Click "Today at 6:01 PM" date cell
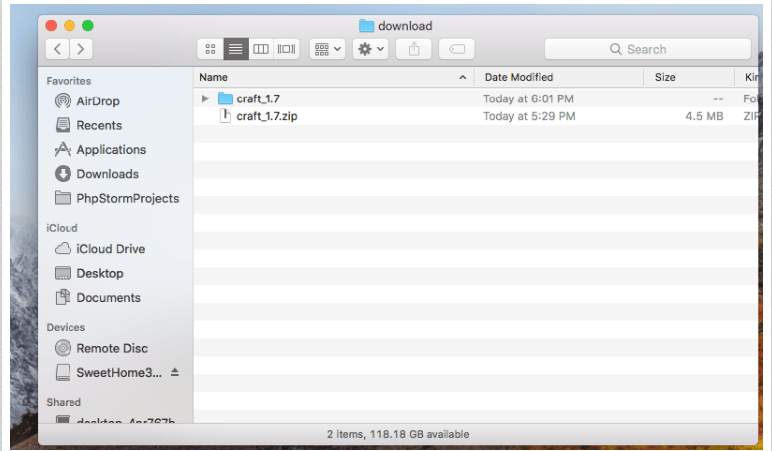The width and height of the screenshot is (772, 451). click(528, 99)
